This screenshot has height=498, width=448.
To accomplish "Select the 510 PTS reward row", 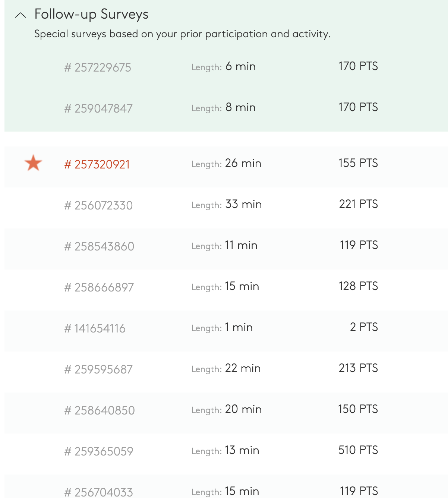I will click(x=226, y=450).
